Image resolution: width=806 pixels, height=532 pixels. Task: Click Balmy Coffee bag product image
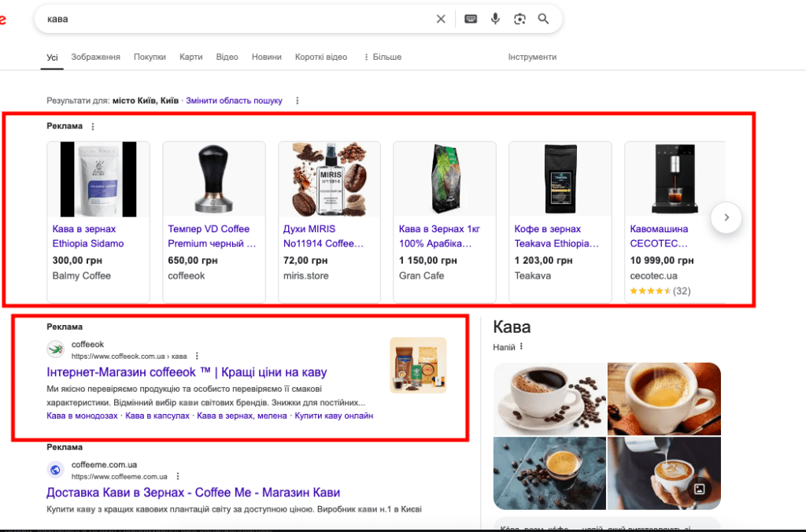click(98, 179)
